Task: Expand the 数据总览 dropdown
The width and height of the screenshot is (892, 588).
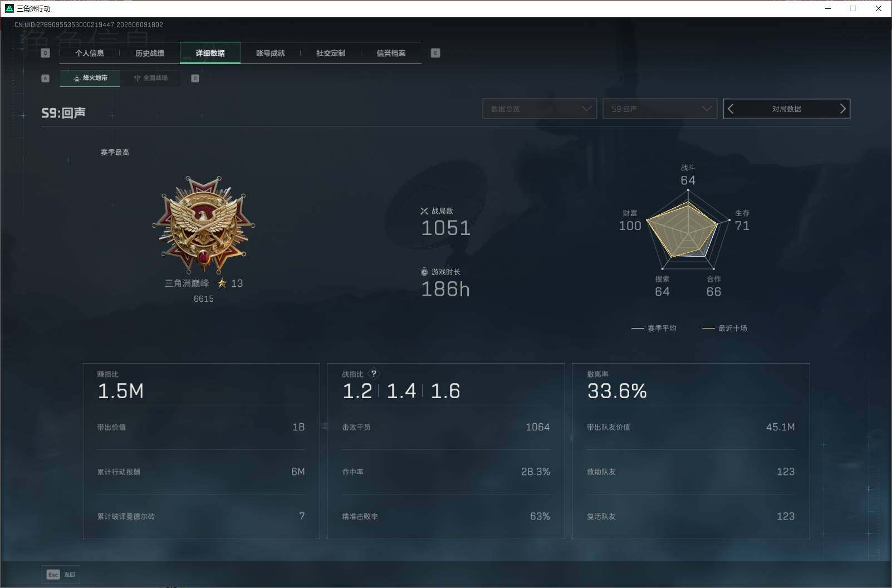Action: pos(540,109)
